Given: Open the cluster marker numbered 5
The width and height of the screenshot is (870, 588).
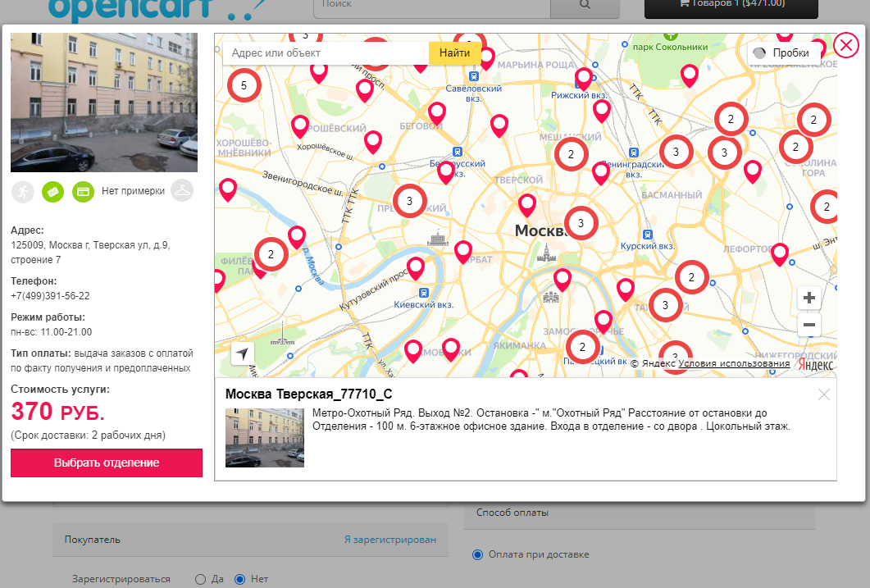Looking at the screenshot, I should 244,85.
